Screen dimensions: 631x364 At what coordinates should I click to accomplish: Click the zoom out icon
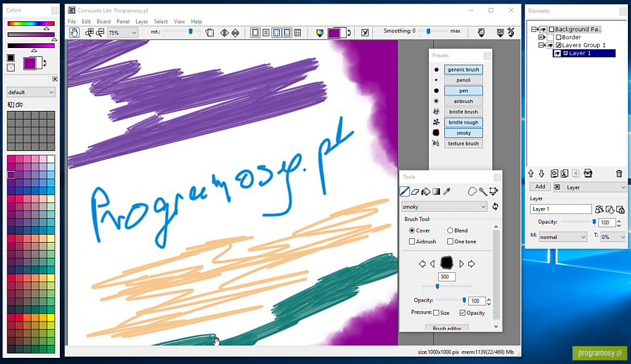100,33
